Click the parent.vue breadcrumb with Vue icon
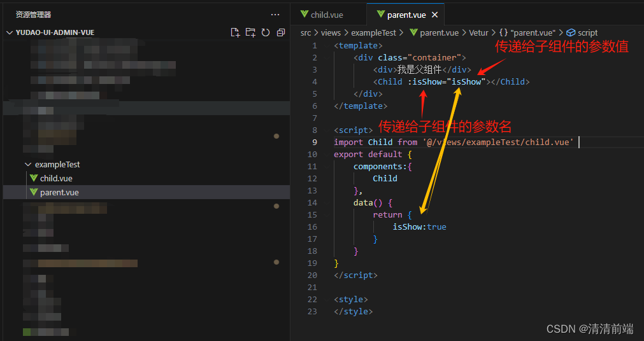644x341 pixels. click(434, 33)
